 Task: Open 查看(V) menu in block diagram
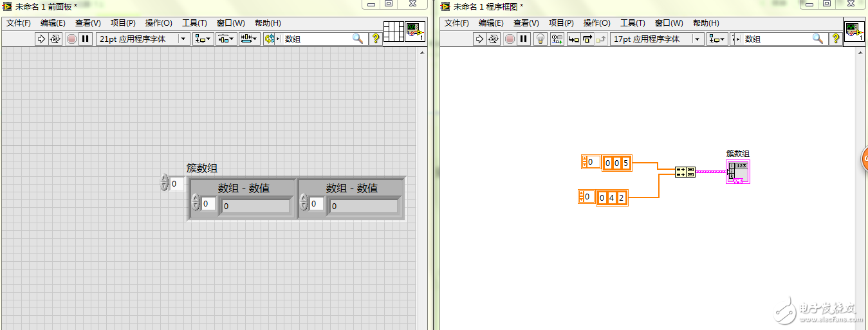click(526, 23)
